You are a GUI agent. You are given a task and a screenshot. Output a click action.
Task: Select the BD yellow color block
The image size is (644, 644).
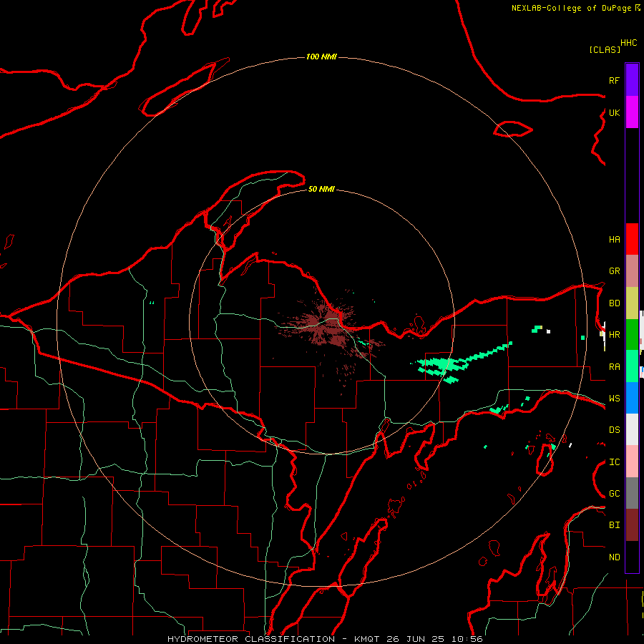(x=632, y=303)
